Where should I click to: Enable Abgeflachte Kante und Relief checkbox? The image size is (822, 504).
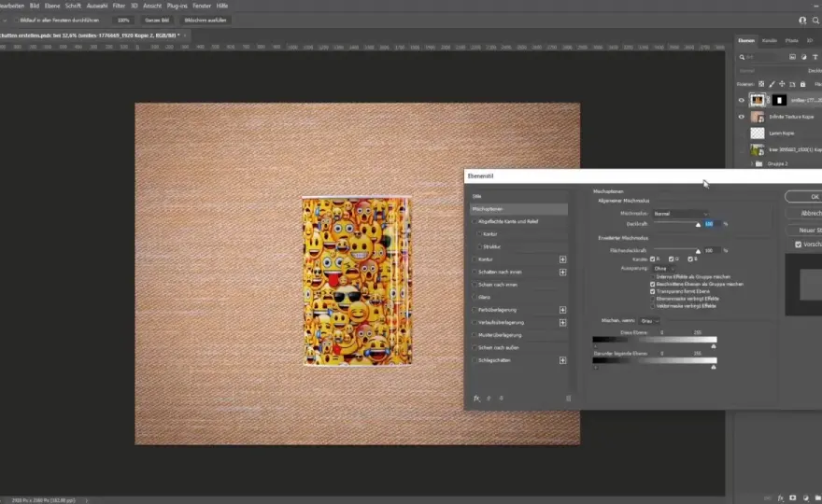[475, 221]
